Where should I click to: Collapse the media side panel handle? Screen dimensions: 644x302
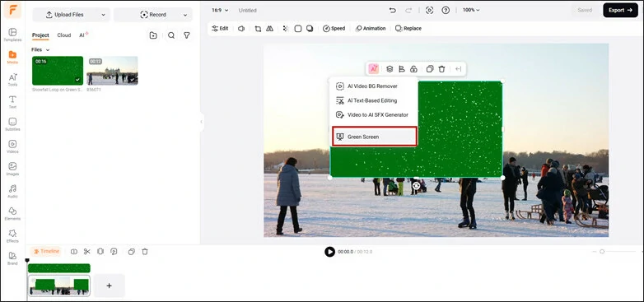pos(201,122)
